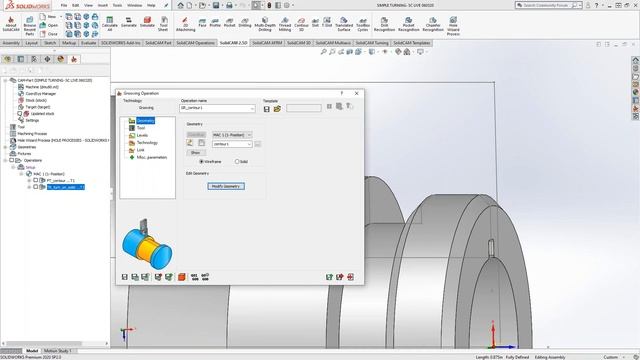Open the SolidCAM manager panel tab icon
Image resolution: width=640 pixels, height=360 pixels.
(74, 59)
